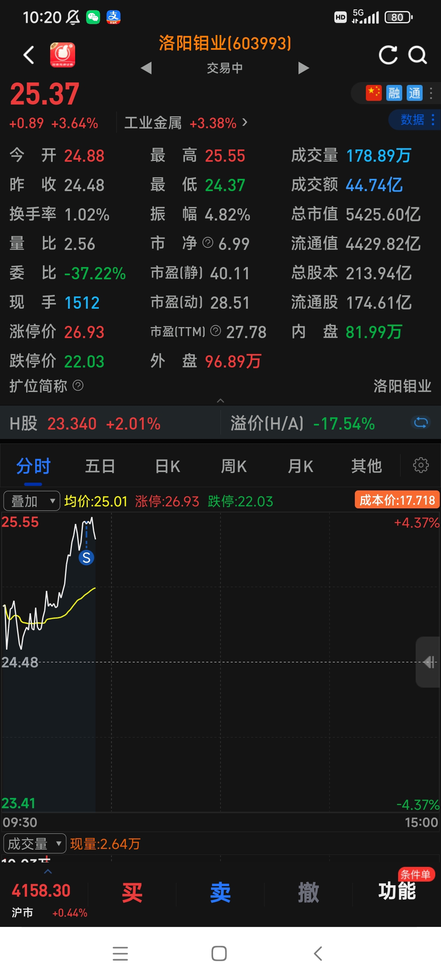Tap the 卖 sell button
The image size is (441, 980).
pos(220,892)
